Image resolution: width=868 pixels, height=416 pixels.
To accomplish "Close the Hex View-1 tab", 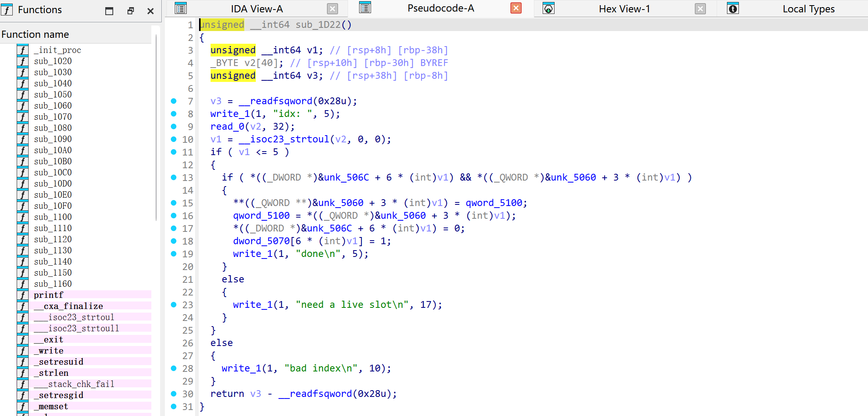I will [x=700, y=9].
